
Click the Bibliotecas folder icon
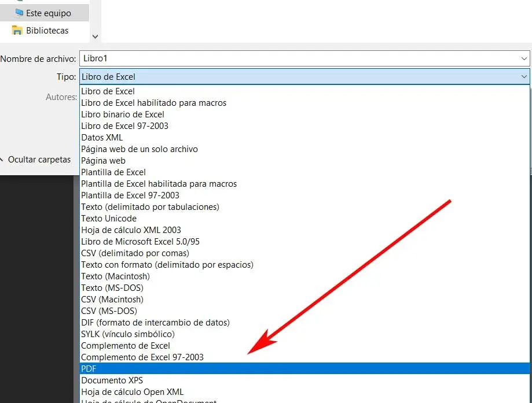pos(17,31)
